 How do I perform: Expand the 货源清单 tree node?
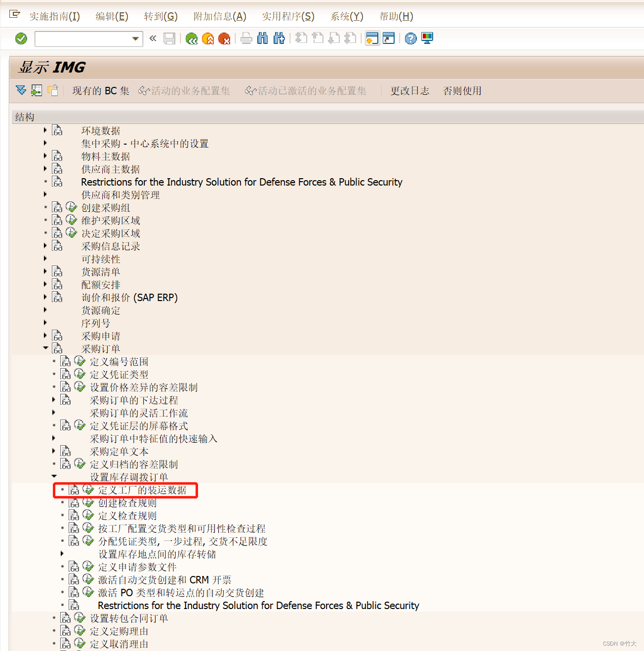click(x=45, y=271)
